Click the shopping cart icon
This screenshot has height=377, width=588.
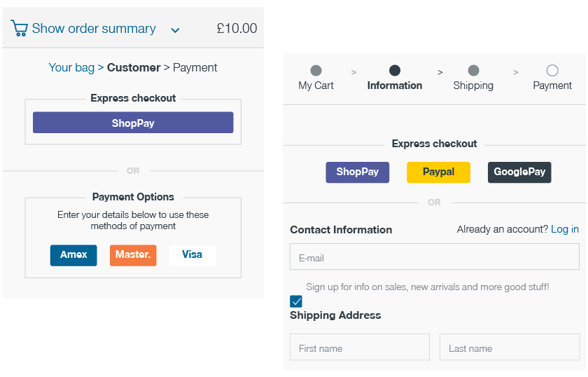[19, 28]
